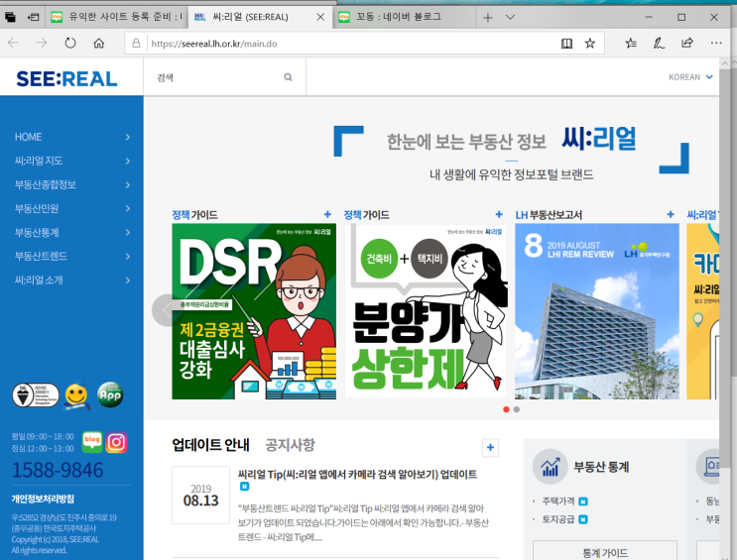Image resolution: width=737 pixels, height=560 pixels.
Task: Open the LHI REM REVIEW August card
Action: (597, 311)
